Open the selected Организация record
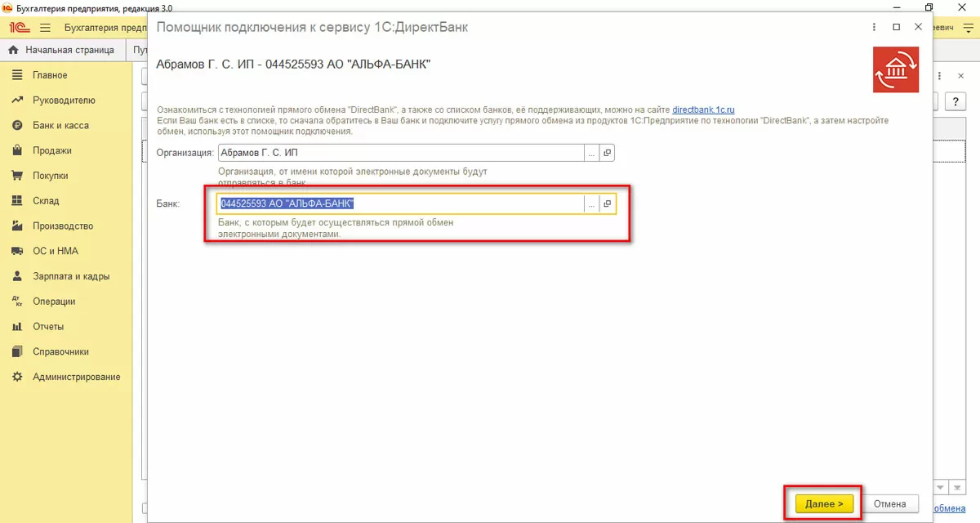The image size is (980, 523). pyautogui.click(x=607, y=153)
